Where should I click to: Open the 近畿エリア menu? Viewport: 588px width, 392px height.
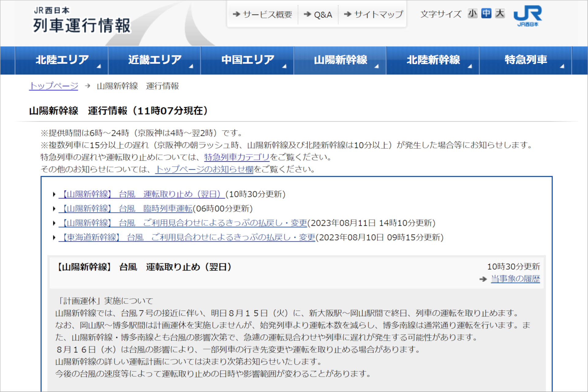click(x=154, y=60)
